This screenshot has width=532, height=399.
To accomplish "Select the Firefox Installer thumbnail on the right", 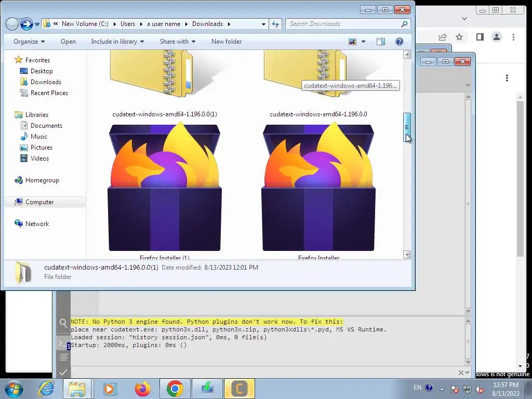I will click(x=318, y=187).
